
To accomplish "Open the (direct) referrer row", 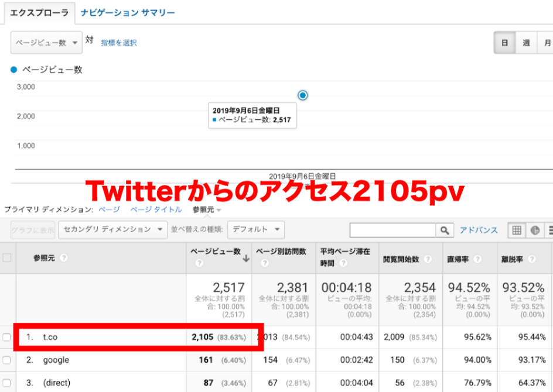I will click(57, 383).
